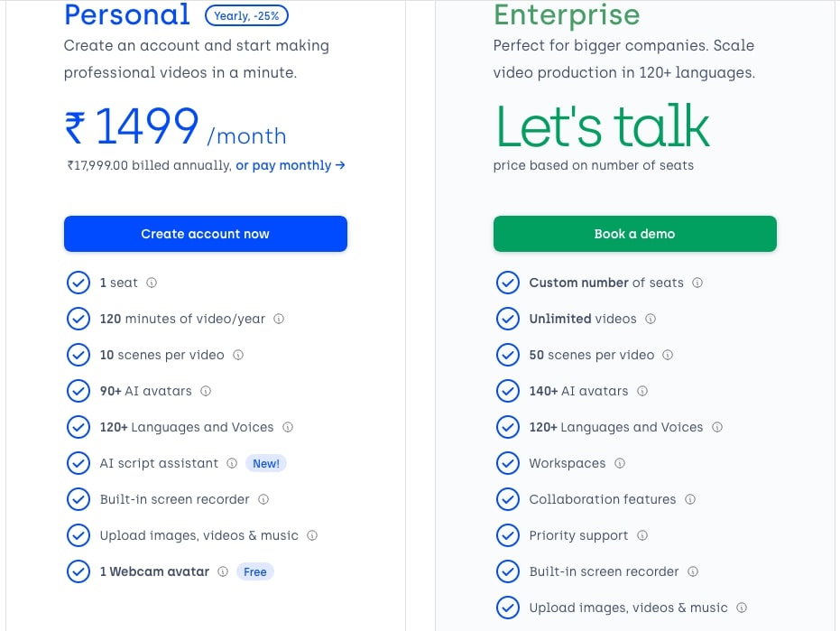Open info icon for 120 minutes of video/year

click(279, 319)
